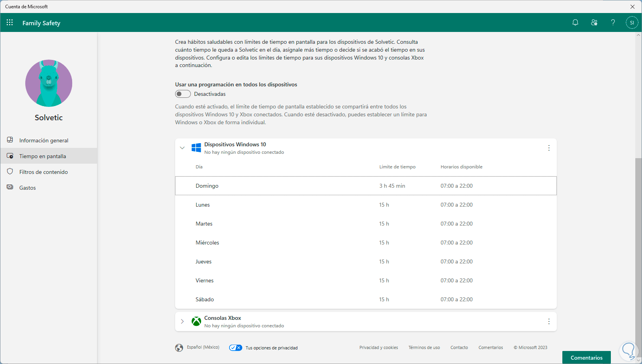The width and height of the screenshot is (642, 364).
Task: Click the 3 h 45 min limit for Domingo
Action: tap(392, 186)
